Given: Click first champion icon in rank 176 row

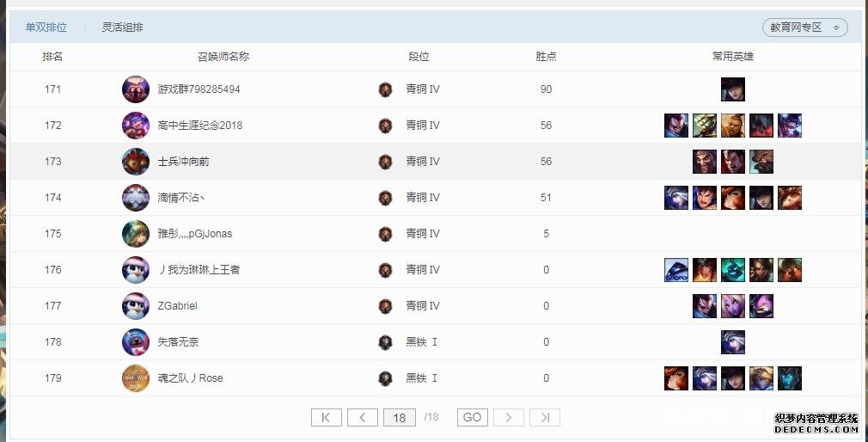Looking at the screenshot, I should [676, 270].
